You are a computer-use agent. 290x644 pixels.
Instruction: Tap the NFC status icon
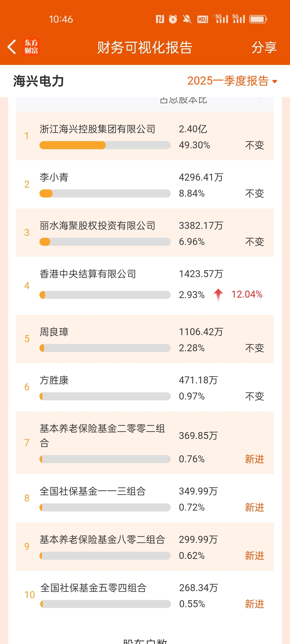pos(160,19)
